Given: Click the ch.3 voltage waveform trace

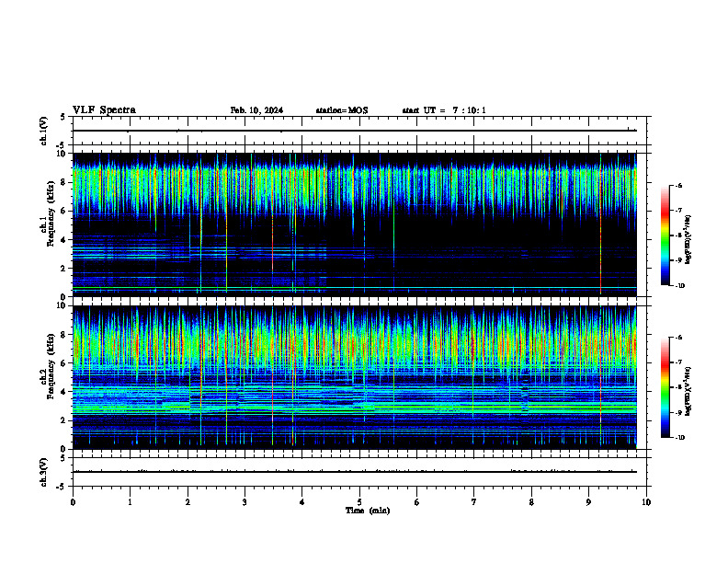Looking at the screenshot, I should click(355, 472).
